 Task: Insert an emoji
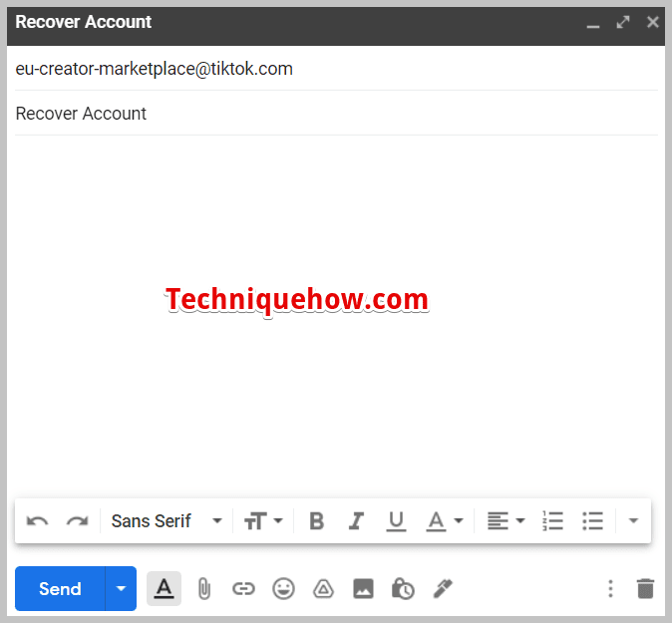[x=283, y=589]
